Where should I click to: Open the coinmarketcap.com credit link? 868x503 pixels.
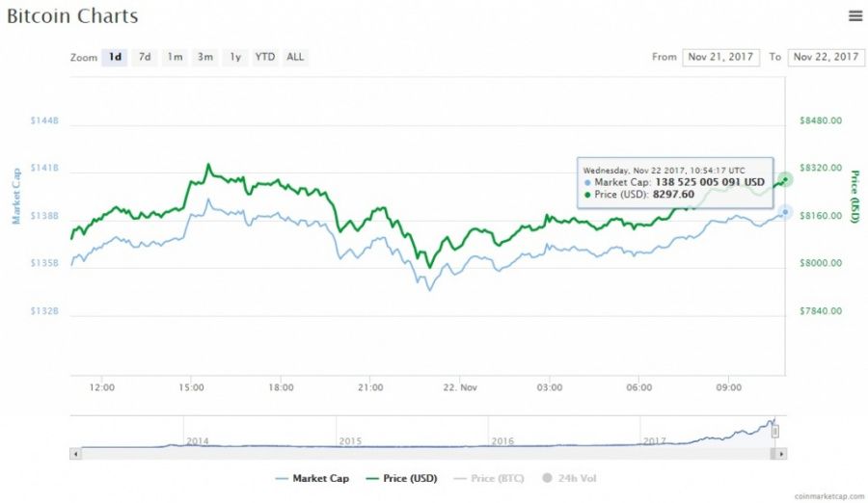pos(828,496)
